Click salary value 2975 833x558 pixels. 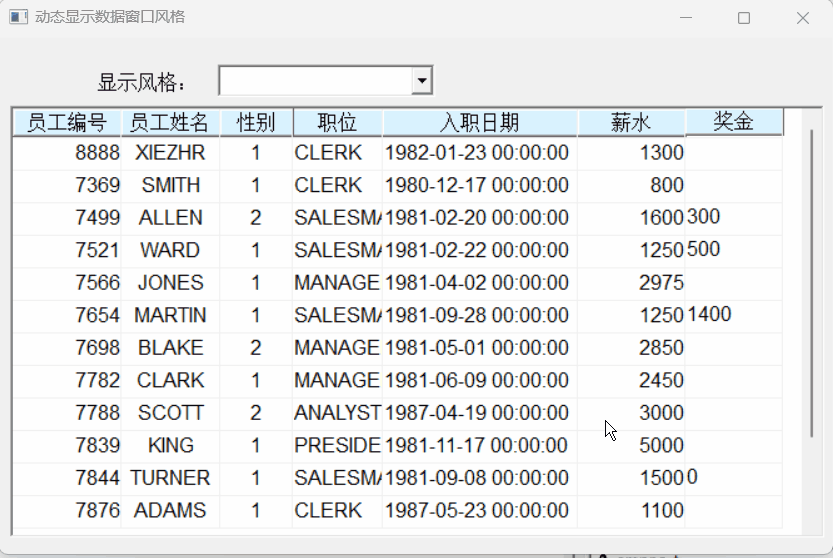[x=661, y=283]
